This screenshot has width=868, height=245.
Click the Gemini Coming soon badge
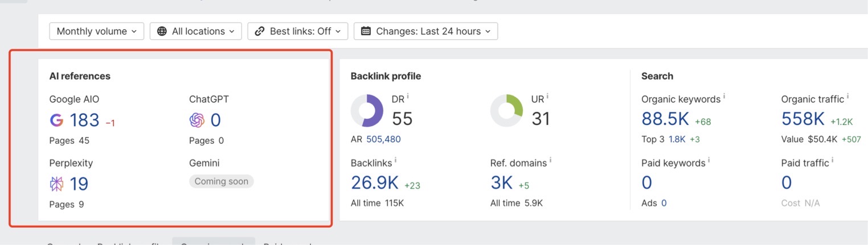pyautogui.click(x=221, y=181)
